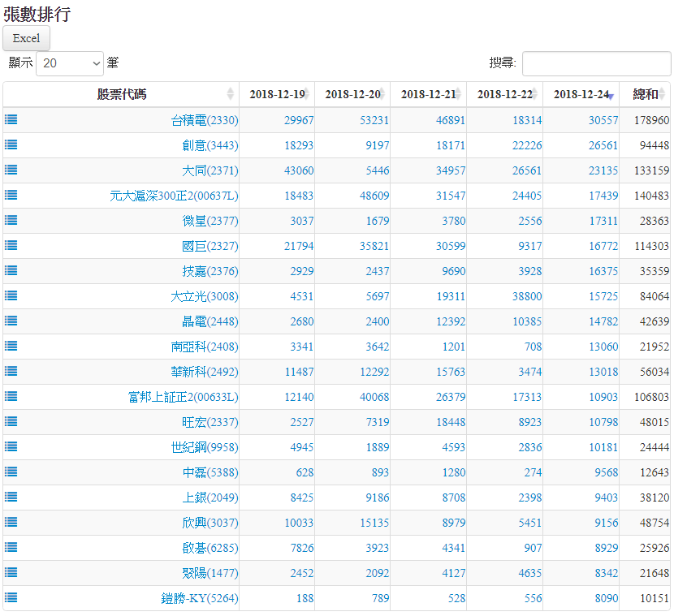Sort by the 2018-12-24 column
This screenshot has height=616, width=674.
coord(581,94)
